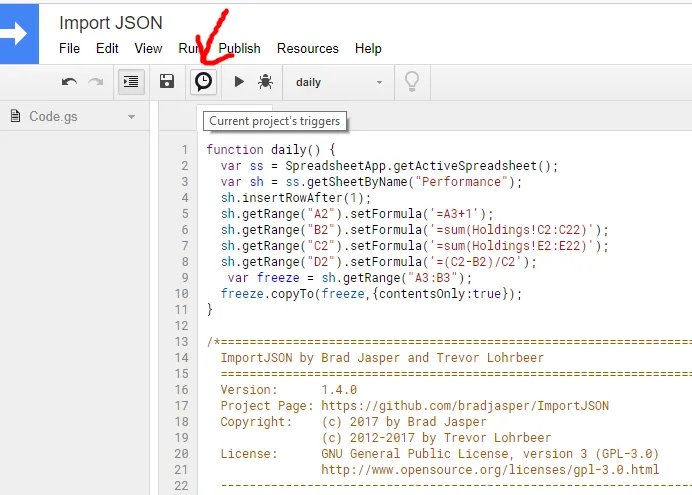Undo the last edit
The width and height of the screenshot is (692, 495).
[x=70, y=82]
